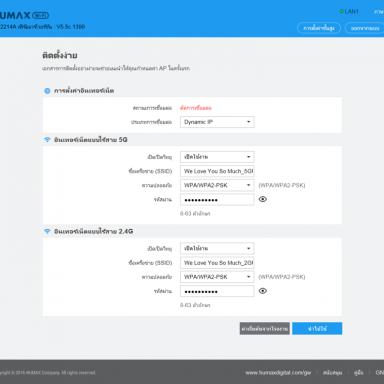Click the blue apply button at bottom

(317, 329)
